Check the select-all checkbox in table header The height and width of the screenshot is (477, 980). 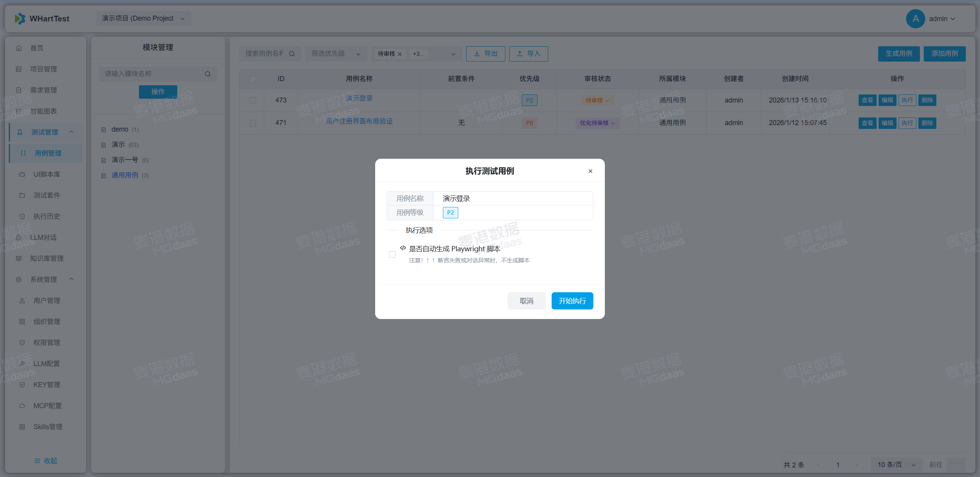[x=253, y=79]
